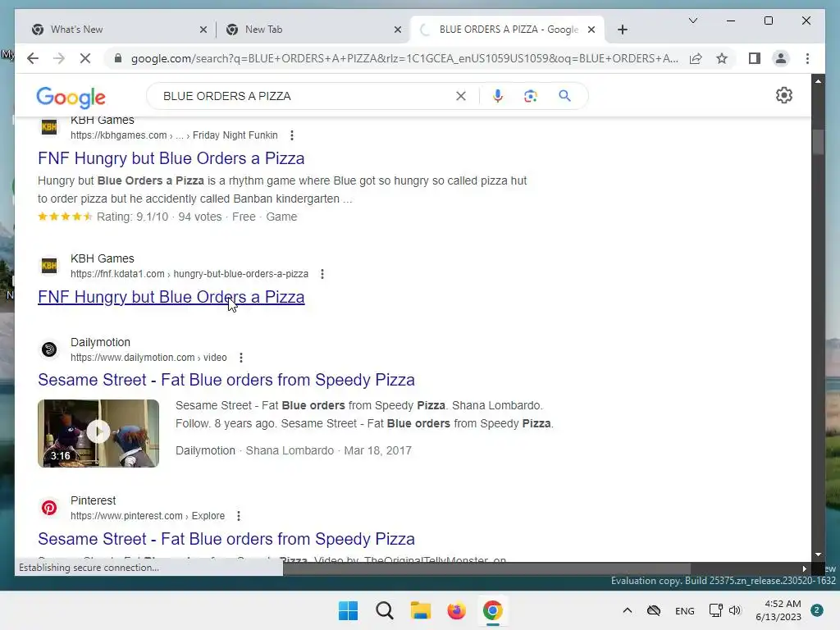Close the New Tab tab
Screen dimensions: 840x630
[398, 30]
